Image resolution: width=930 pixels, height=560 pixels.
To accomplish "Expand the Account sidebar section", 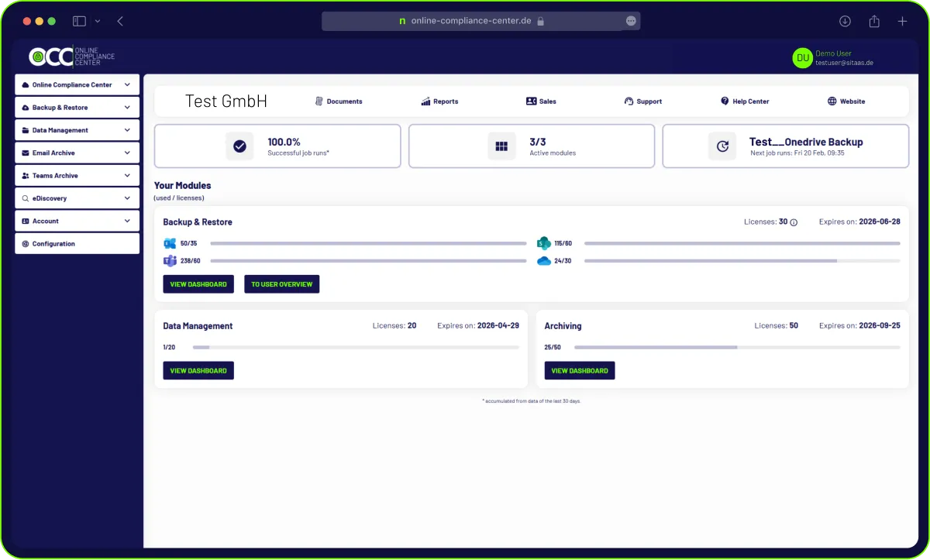I will pos(77,221).
